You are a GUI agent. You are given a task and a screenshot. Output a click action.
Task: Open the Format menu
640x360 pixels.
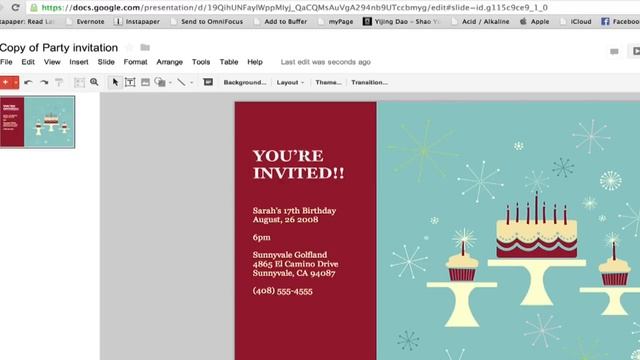click(x=135, y=62)
